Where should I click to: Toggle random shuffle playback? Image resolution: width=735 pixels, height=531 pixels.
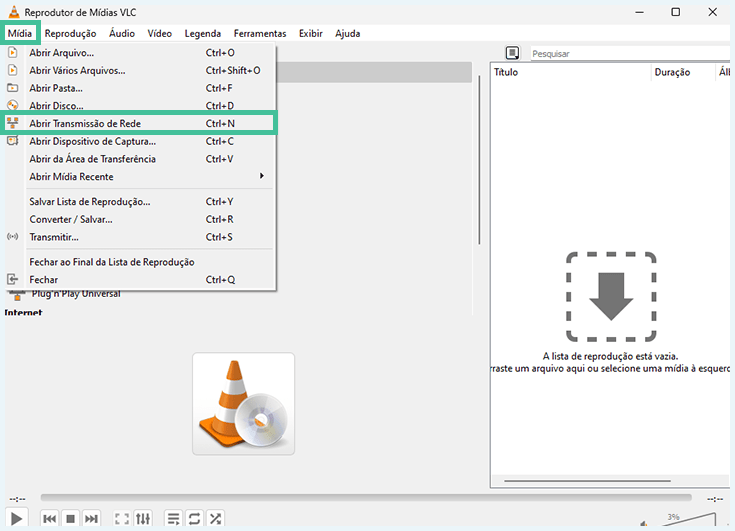pos(215,518)
